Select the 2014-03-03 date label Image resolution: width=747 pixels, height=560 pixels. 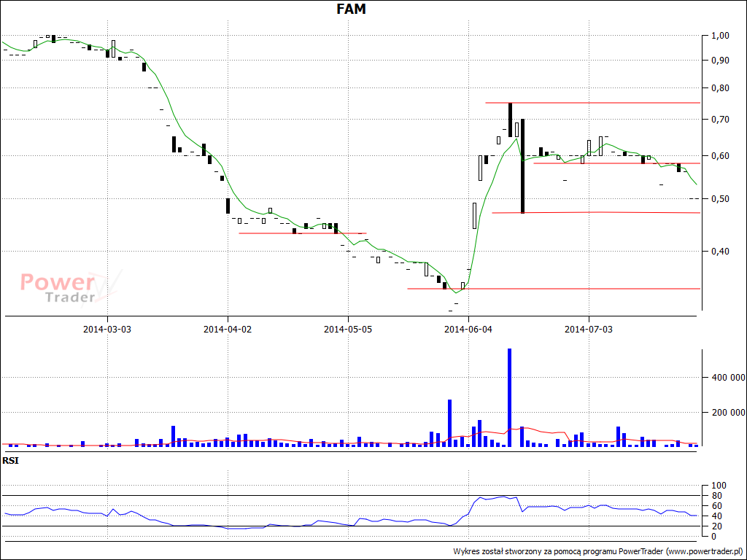(x=107, y=329)
